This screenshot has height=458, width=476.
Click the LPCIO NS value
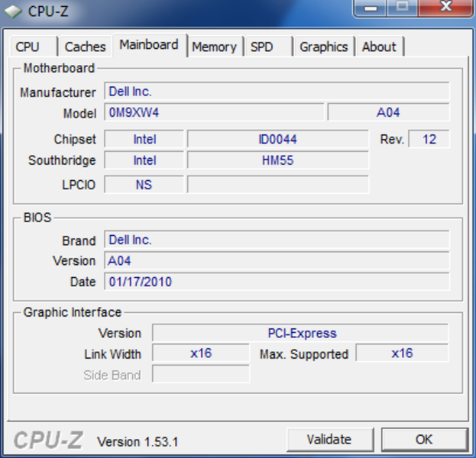(144, 185)
